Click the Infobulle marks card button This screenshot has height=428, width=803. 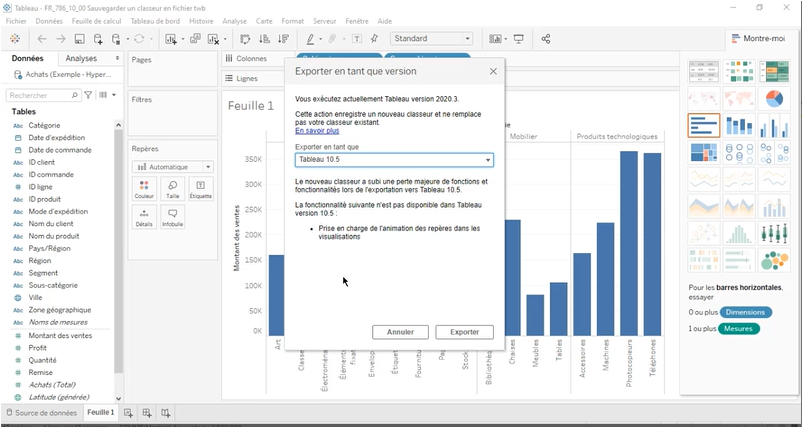tap(173, 217)
